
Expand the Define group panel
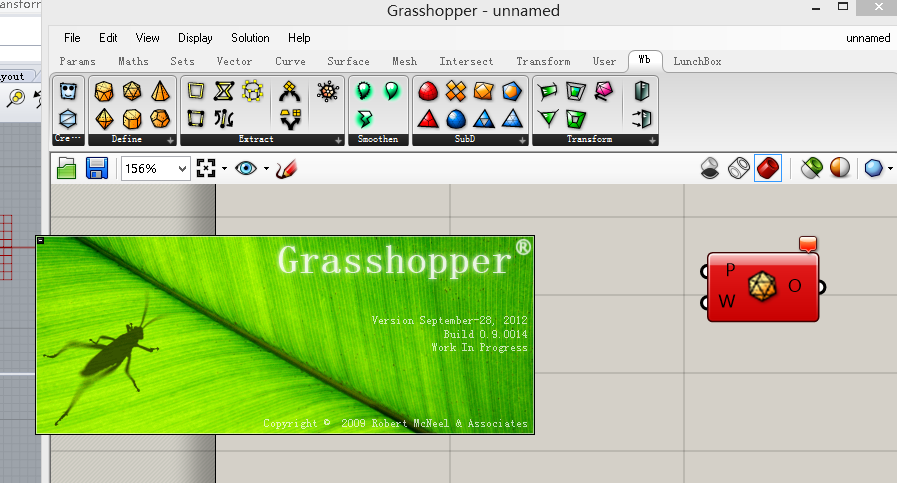click(170, 140)
